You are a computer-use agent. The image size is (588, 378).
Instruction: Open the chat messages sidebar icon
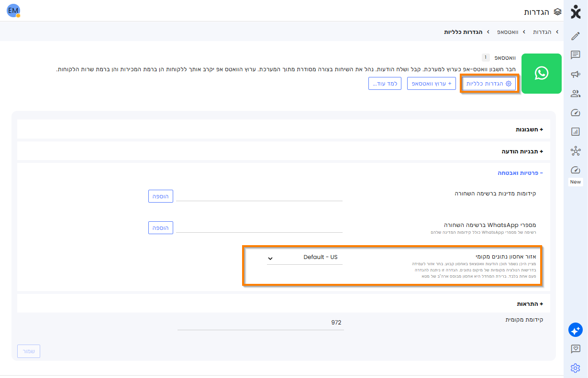pos(576,55)
